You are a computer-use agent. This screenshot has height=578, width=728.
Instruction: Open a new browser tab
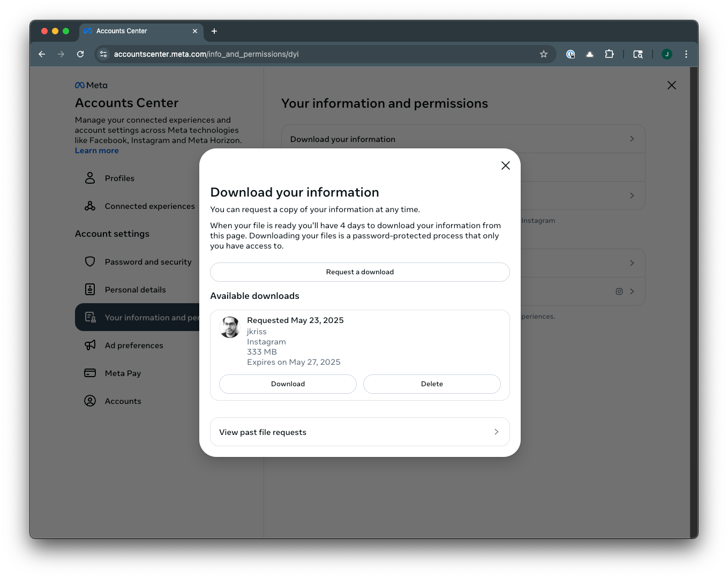[x=214, y=31]
